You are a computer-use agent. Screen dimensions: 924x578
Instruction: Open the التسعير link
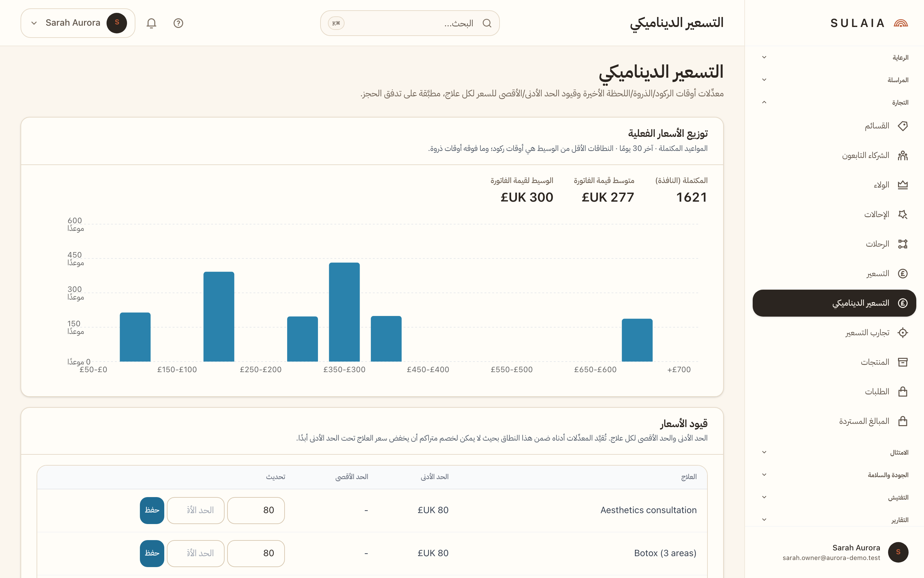coord(834,274)
